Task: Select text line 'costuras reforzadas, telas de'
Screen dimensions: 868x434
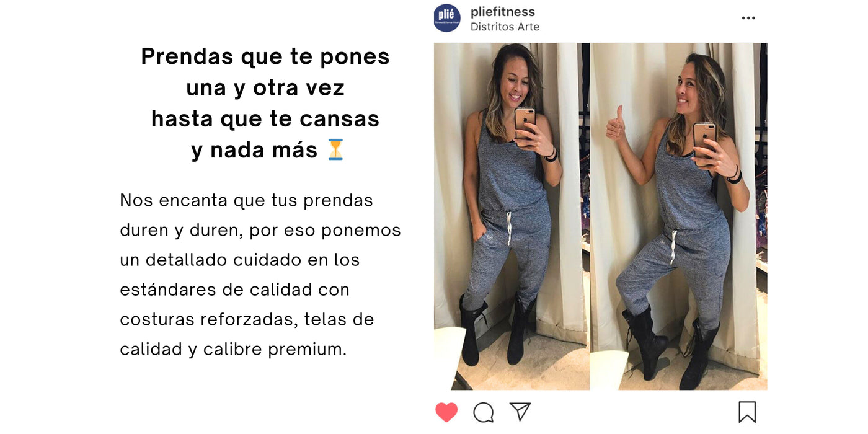Action: pos(247,319)
